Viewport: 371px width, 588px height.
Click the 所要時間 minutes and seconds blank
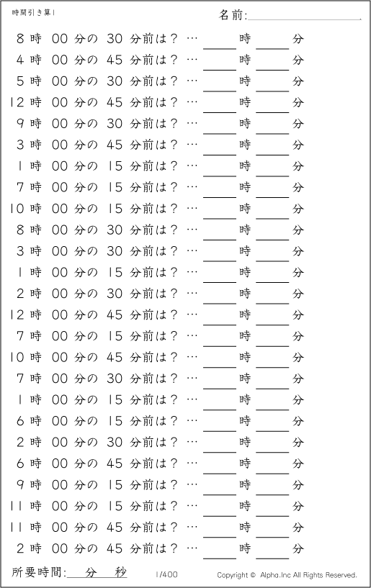(x=97, y=573)
